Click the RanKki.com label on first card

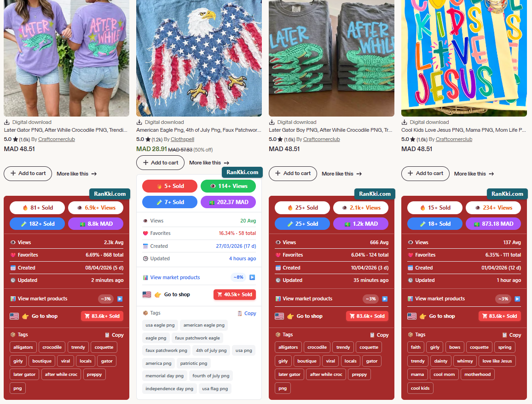pos(110,194)
